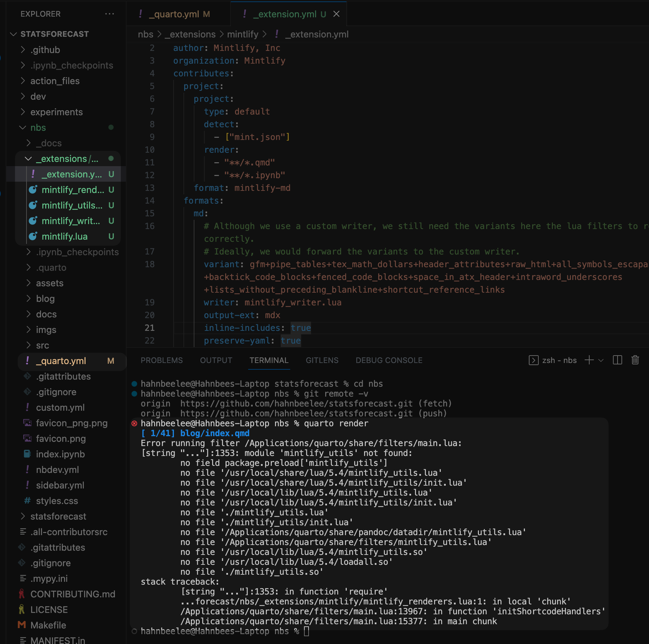Open the terminal profile dropdown chevron

pos(600,360)
